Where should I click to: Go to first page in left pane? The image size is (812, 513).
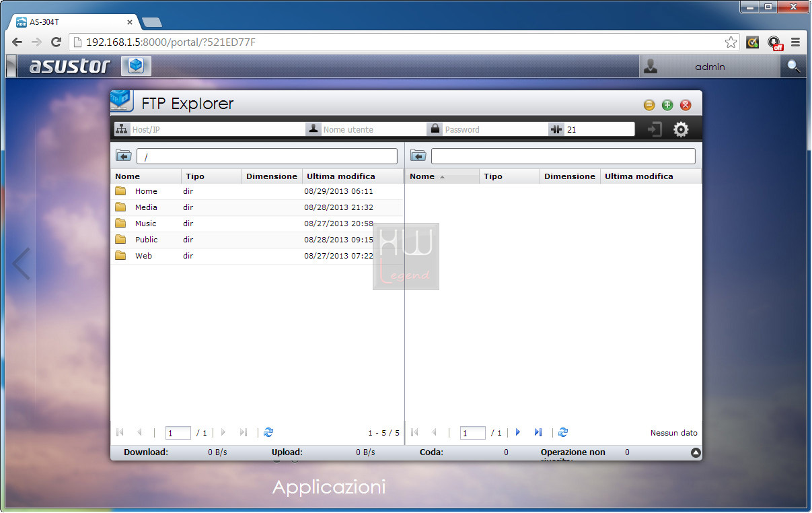[120, 433]
